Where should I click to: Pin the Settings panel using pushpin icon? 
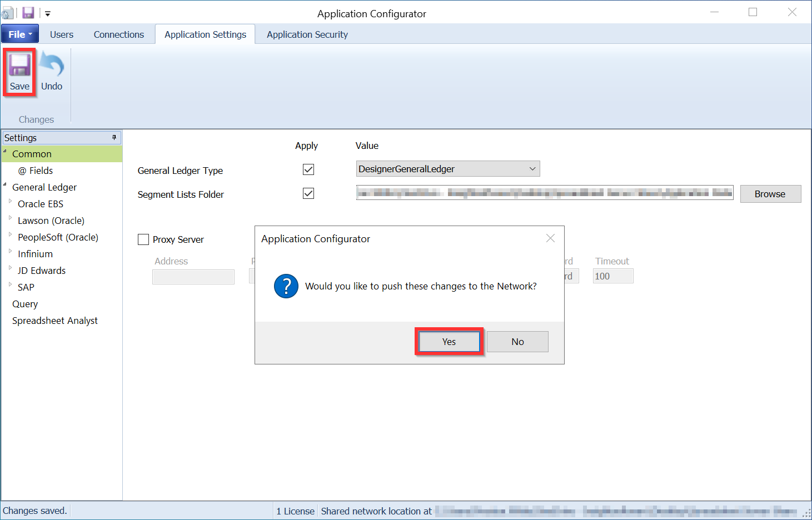click(x=114, y=137)
